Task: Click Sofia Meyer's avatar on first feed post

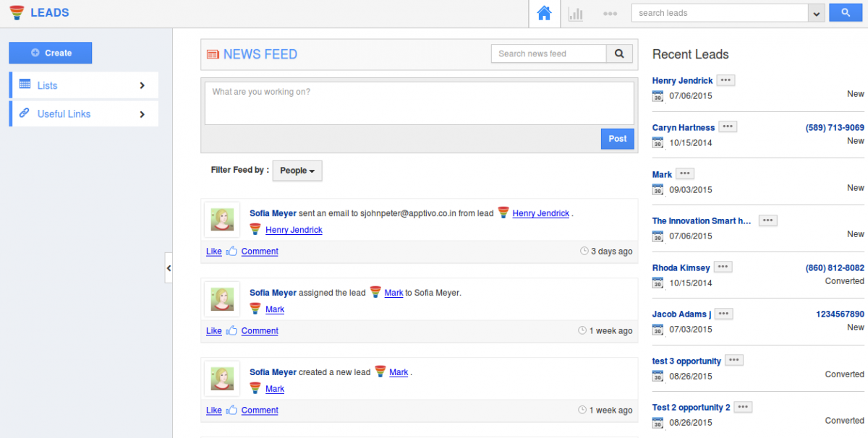Action: click(x=222, y=220)
